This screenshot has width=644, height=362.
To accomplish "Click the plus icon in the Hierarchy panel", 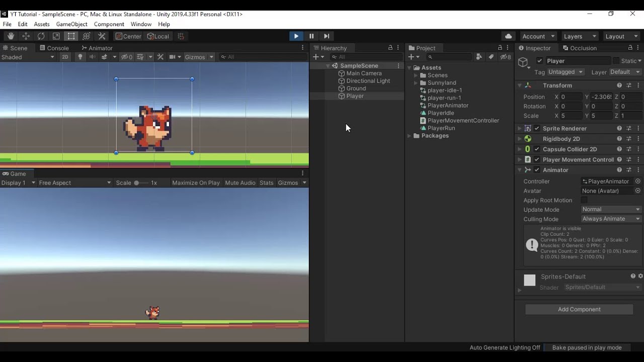I will (x=315, y=57).
